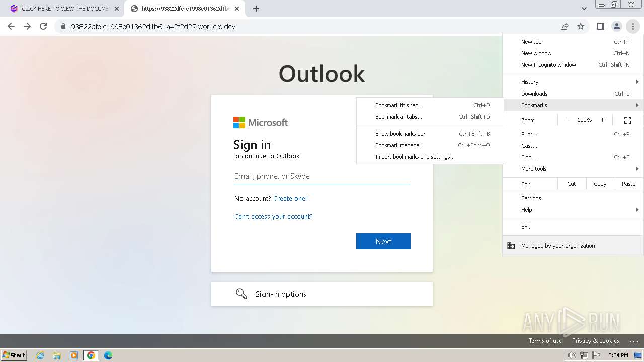Open the side panel icon
644x362 pixels.
click(x=600, y=26)
